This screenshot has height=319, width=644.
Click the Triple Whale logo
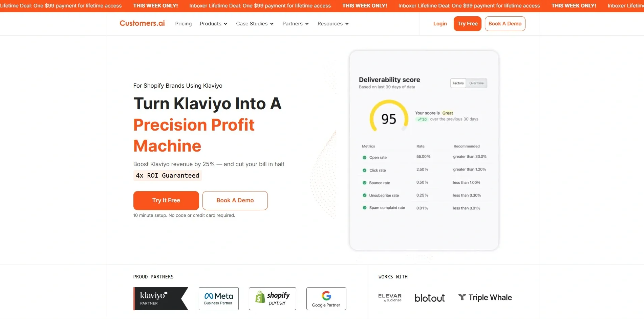click(x=485, y=298)
